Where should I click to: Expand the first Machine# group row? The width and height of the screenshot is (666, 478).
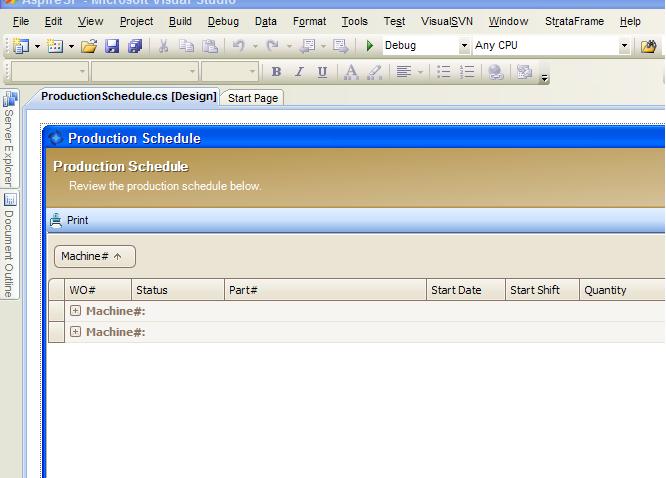coord(76,311)
